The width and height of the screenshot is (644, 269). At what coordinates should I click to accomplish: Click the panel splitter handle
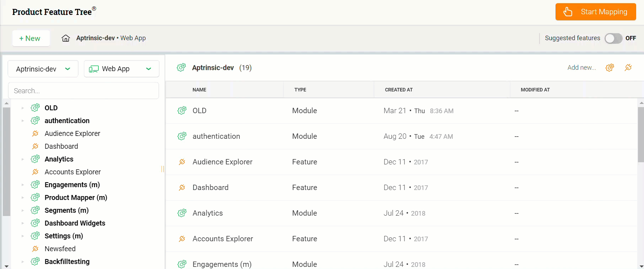point(162,169)
